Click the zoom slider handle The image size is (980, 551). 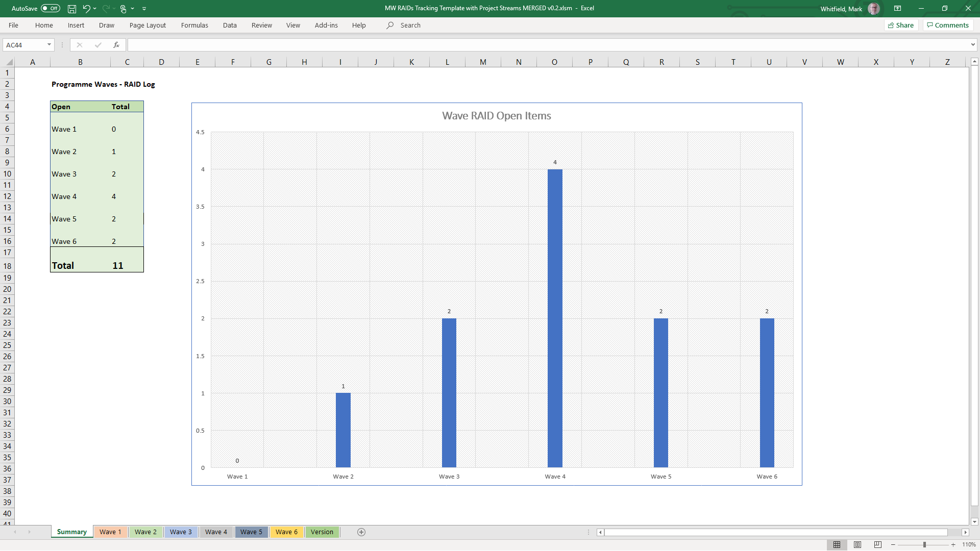[924, 545]
